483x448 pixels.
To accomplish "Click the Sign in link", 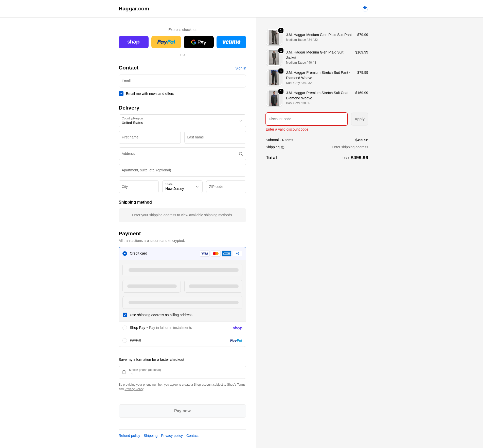I will (x=241, y=68).
